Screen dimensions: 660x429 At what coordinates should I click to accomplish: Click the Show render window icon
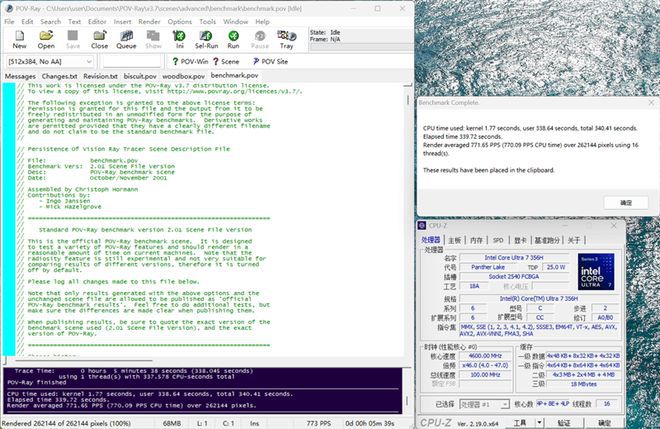click(153, 40)
